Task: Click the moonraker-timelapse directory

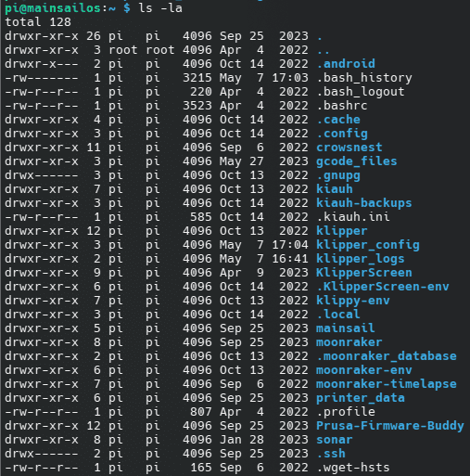Action: (387, 384)
